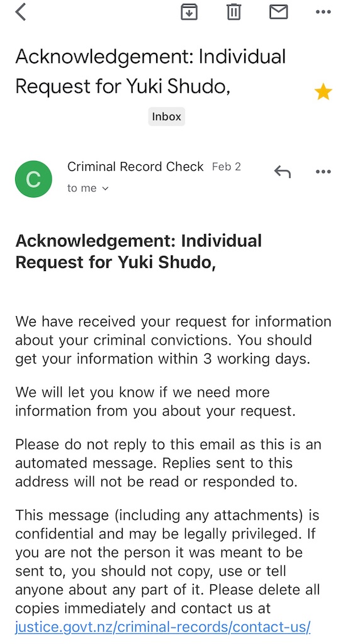
Task: Select the Criminal Record Check sender name
Action: point(135,167)
